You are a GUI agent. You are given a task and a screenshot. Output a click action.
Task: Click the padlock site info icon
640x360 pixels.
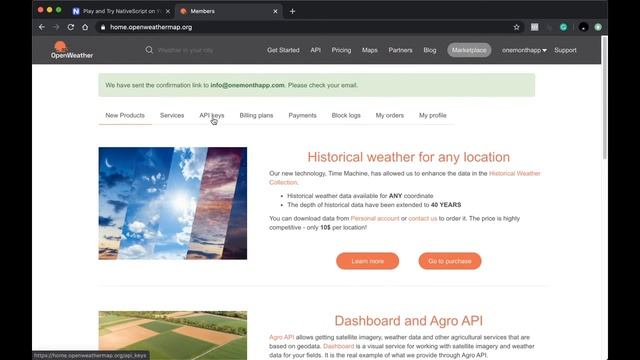tap(103, 27)
